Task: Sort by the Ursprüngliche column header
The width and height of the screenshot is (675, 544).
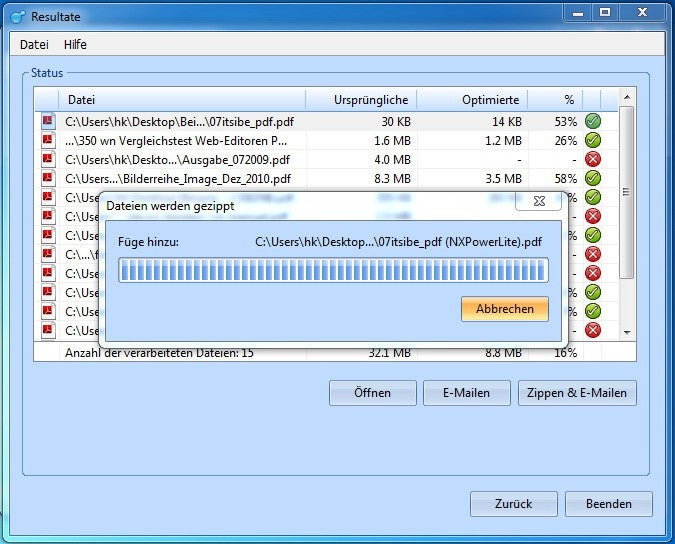Action: 361,100
